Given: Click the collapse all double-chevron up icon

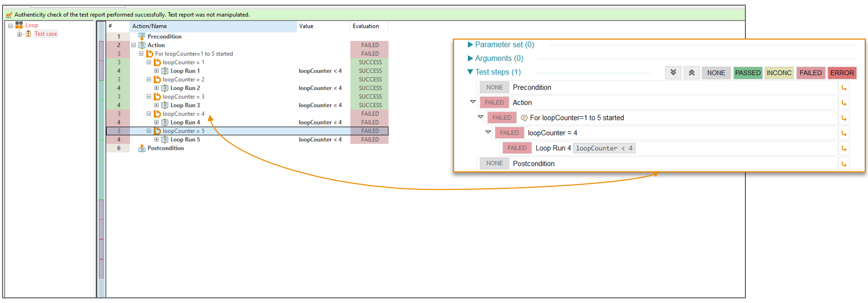Looking at the screenshot, I should pyautogui.click(x=691, y=73).
